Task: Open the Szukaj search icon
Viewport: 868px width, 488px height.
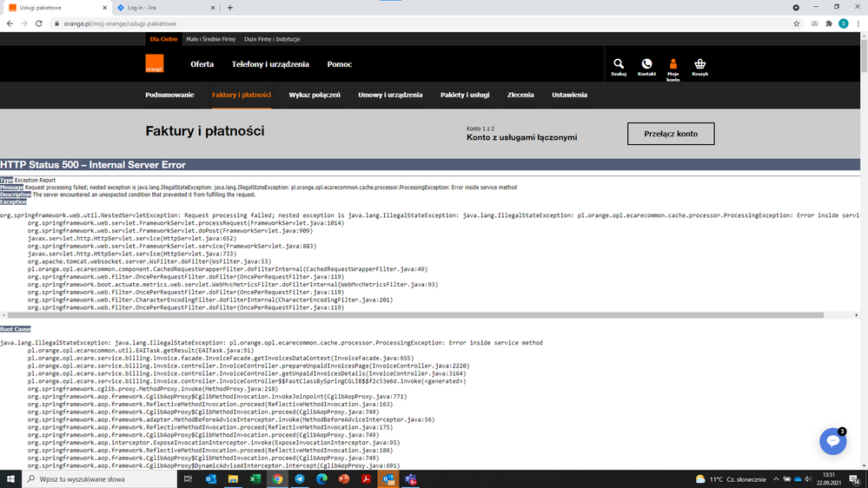Action: click(618, 66)
